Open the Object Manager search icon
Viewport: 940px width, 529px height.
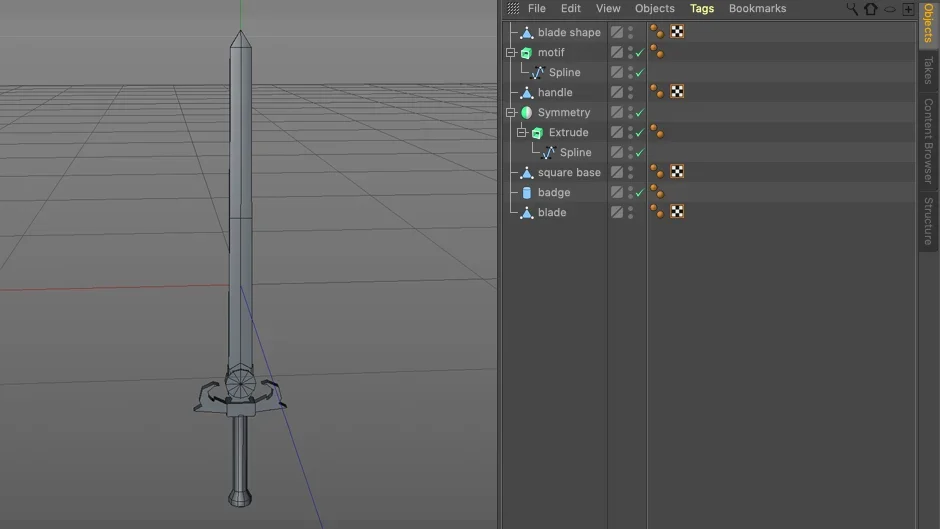click(852, 9)
